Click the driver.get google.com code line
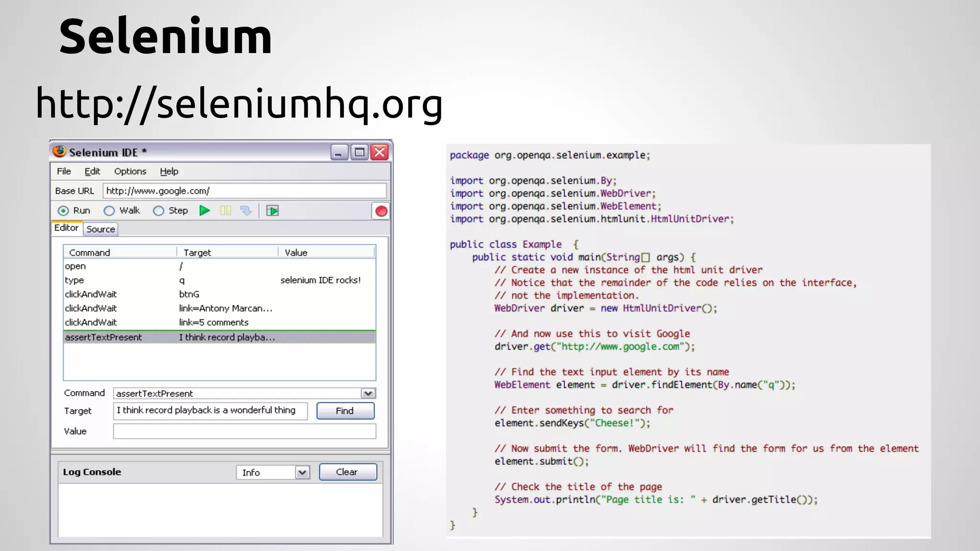The width and height of the screenshot is (980, 551). click(x=595, y=347)
